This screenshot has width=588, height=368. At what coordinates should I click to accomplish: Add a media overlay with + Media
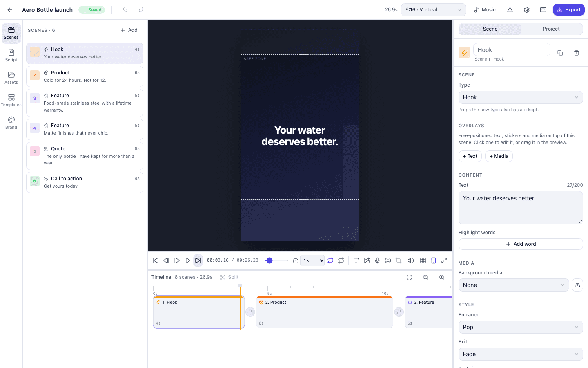(x=499, y=156)
